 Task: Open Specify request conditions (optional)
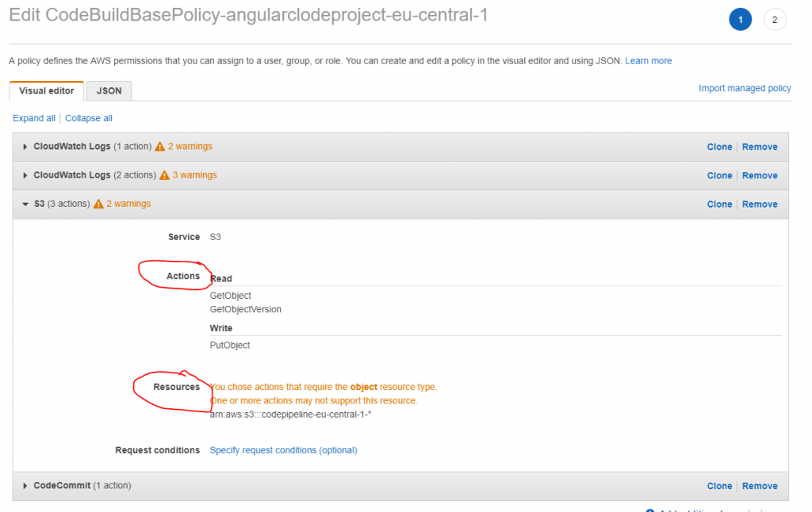coord(283,450)
